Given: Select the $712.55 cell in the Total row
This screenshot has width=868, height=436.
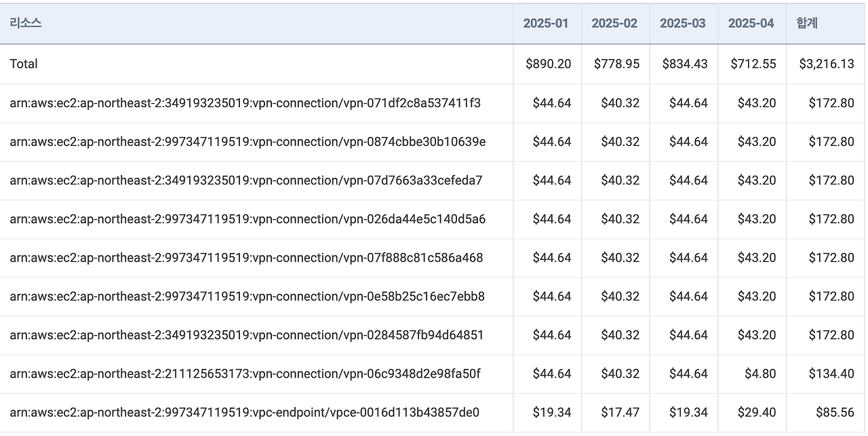Looking at the screenshot, I should [x=753, y=64].
